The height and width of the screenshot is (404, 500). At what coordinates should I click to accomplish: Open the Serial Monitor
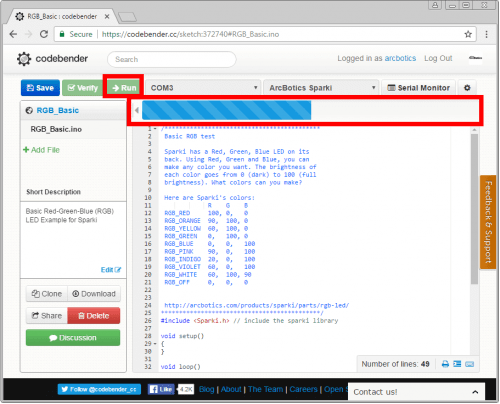pos(418,88)
